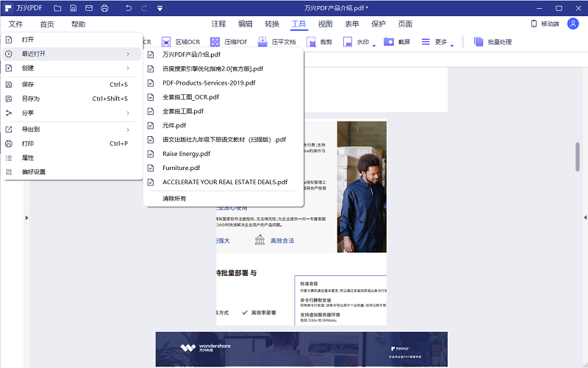Switch to the 首页 tab

[x=47, y=24]
